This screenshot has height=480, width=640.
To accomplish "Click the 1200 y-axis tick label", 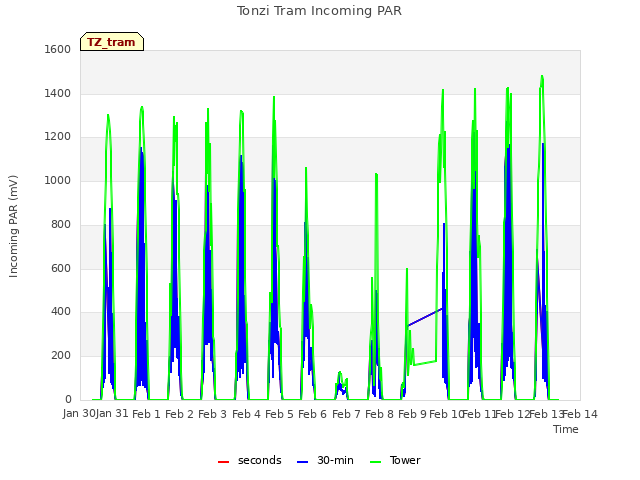I will 58,137.
